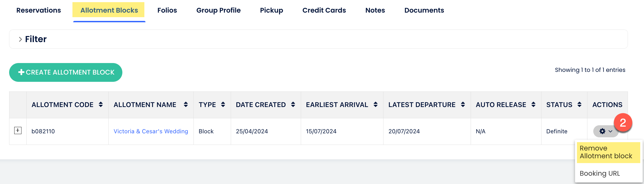644x184 pixels.
Task: View the Credit Cards tab
Action: (x=324, y=10)
